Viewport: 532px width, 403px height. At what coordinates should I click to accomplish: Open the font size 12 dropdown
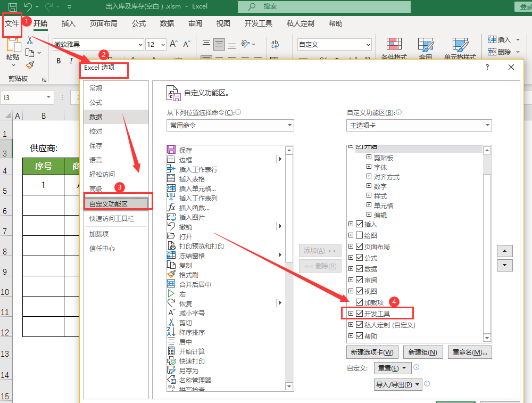pyautogui.click(x=163, y=45)
